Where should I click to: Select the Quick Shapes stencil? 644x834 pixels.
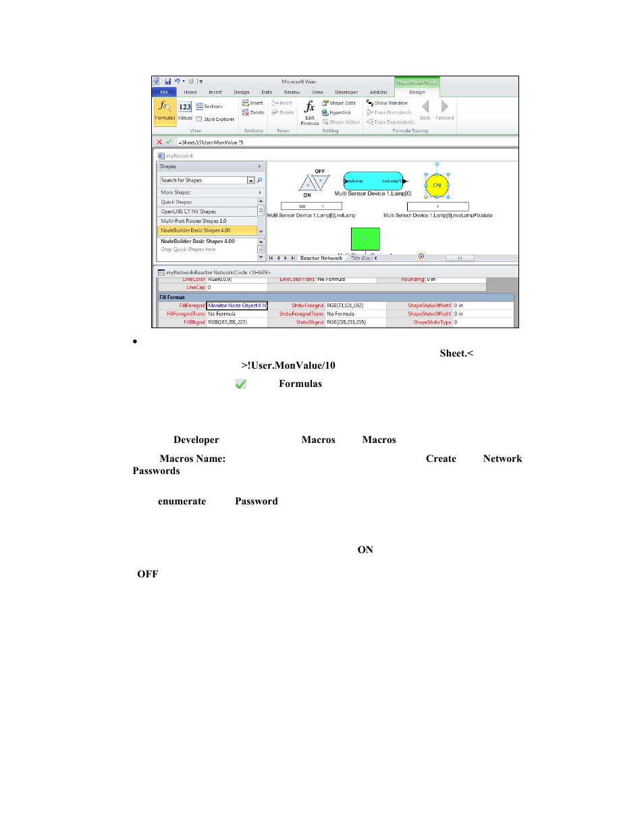[x=207, y=202]
